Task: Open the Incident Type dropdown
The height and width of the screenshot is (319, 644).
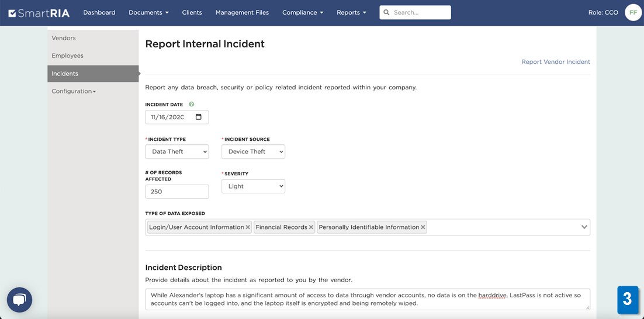Action: click(x=177, y=151)
